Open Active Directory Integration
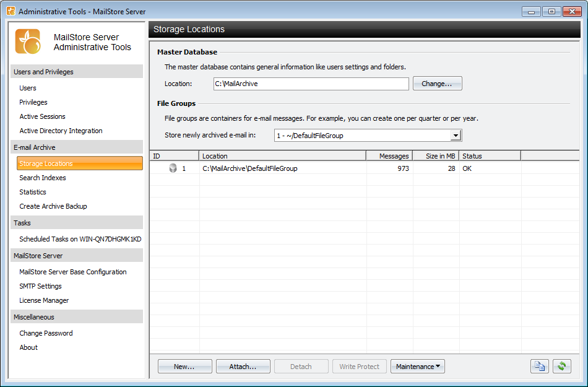This screenshot has height=387, width=588. point(61,131)
